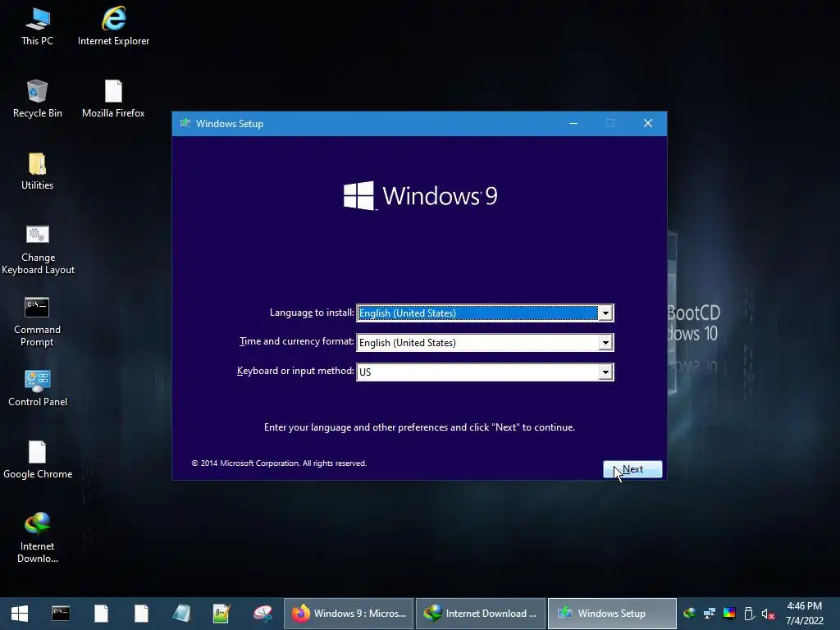
Task: Click the Windows Setup title bar icon
Action: point(185,123)
